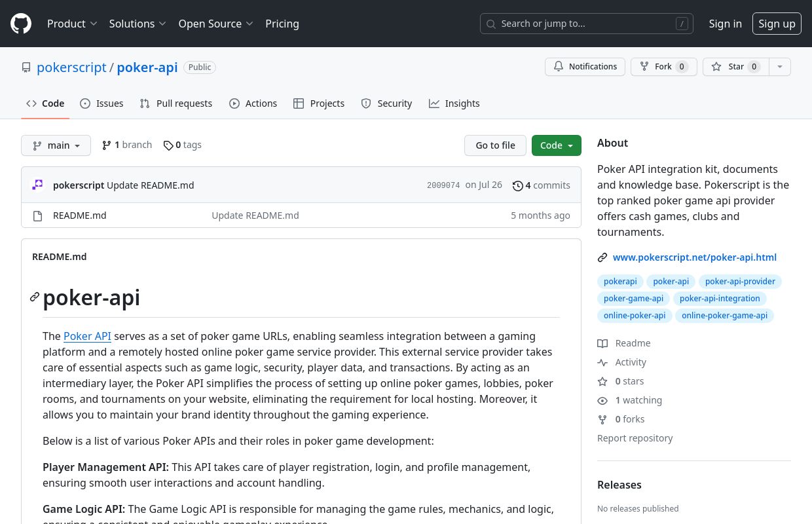Click the online-poker-game-api topic tag

(x=724, y=316)
